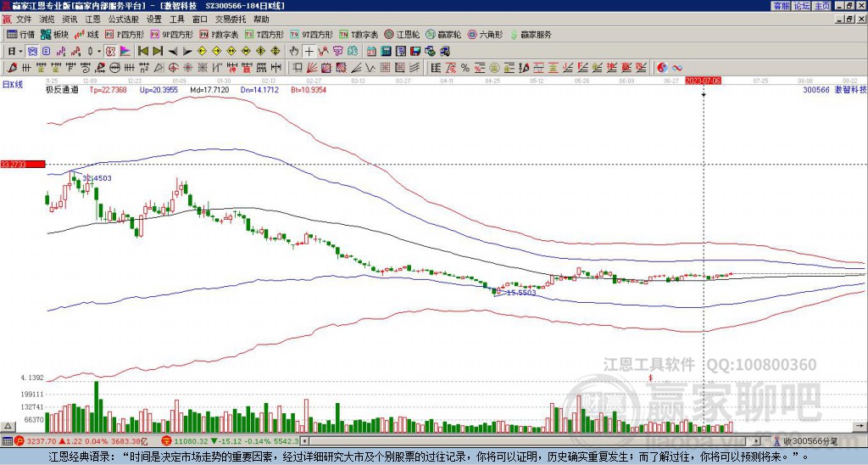Open the 9T四方形 tool
868x465 pixels.
[312, 34]
